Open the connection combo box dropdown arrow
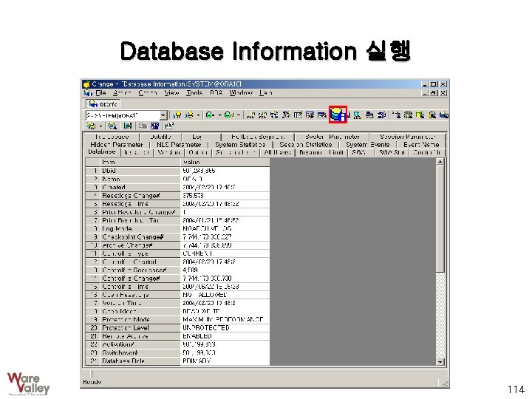Screen dimensions: 532x399 coord(163,115)
